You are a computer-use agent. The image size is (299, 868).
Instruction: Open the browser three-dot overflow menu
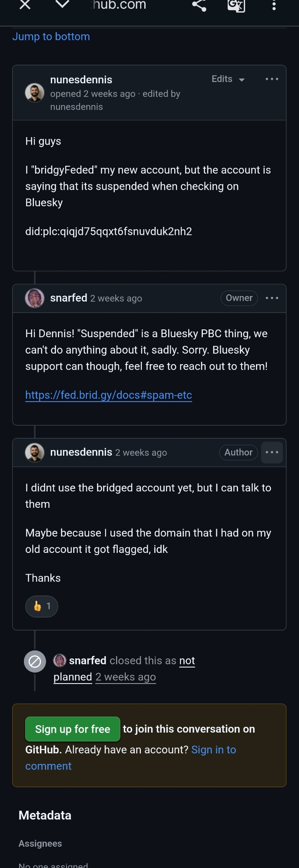click(x=274, y=5)
